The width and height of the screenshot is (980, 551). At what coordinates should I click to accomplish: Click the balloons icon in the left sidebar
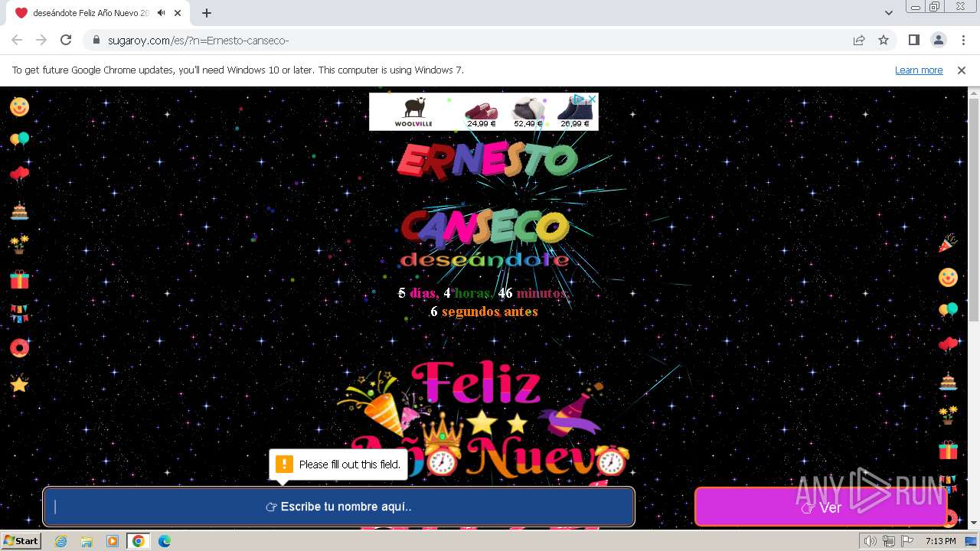(x=19, y=140)
